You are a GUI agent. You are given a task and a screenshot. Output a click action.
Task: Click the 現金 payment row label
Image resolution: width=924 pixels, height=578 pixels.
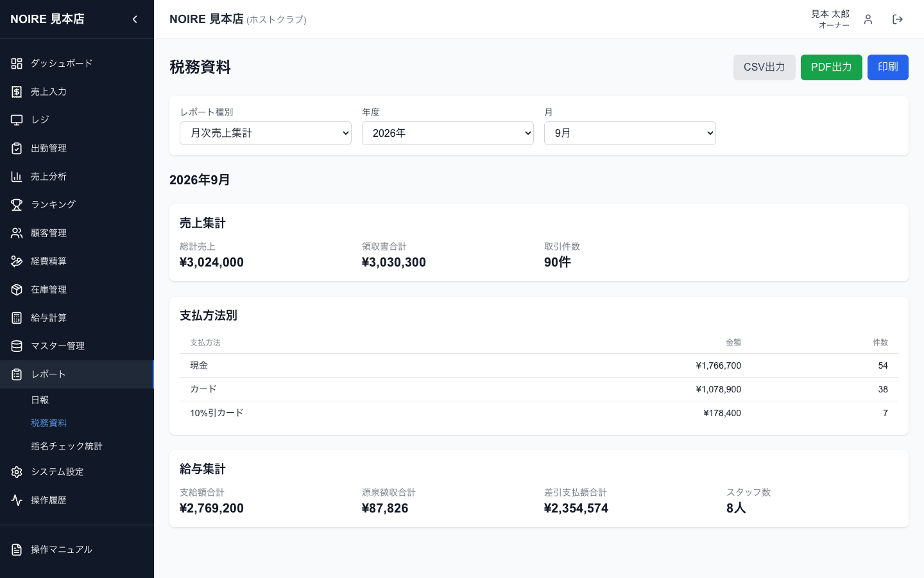[x=199, y=365]
